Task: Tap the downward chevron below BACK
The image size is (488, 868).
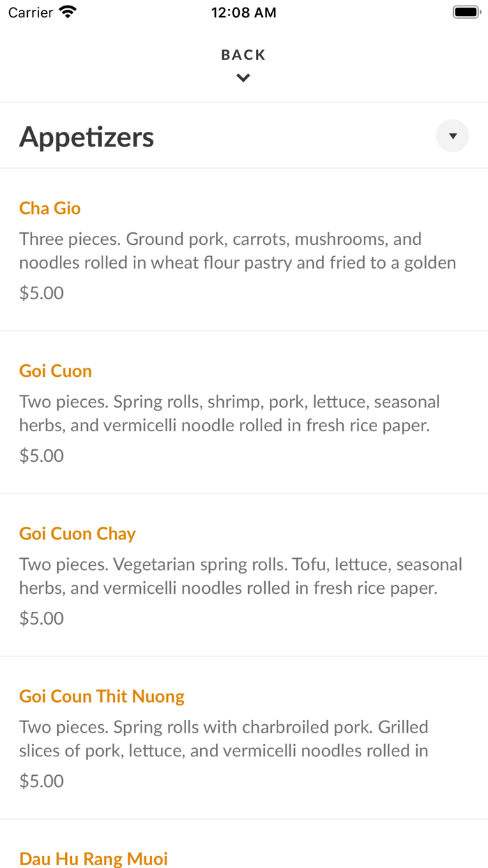Action: coord(243,77)
